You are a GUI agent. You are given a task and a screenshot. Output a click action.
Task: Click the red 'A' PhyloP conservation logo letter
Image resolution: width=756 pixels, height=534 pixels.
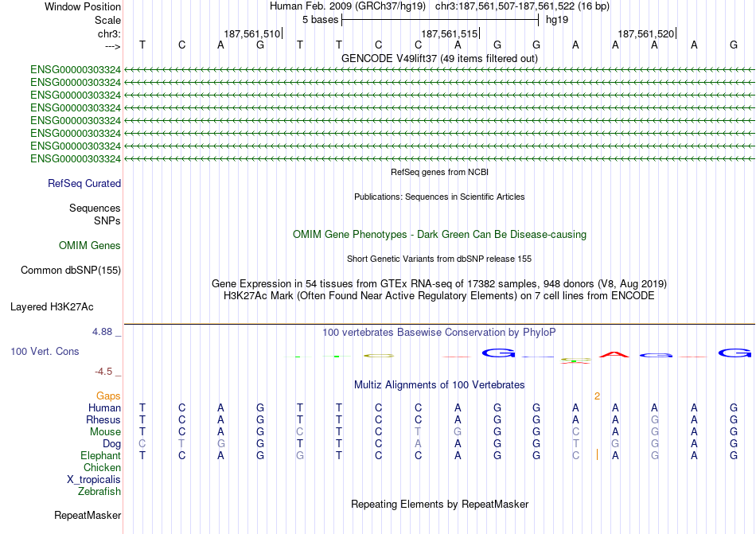point(614,354)
